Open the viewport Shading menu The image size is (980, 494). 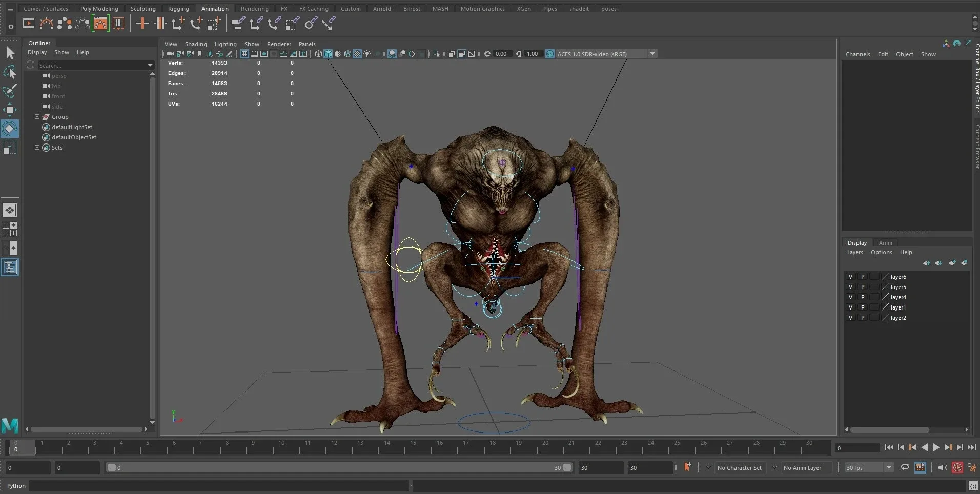click(x=196, y=44)
